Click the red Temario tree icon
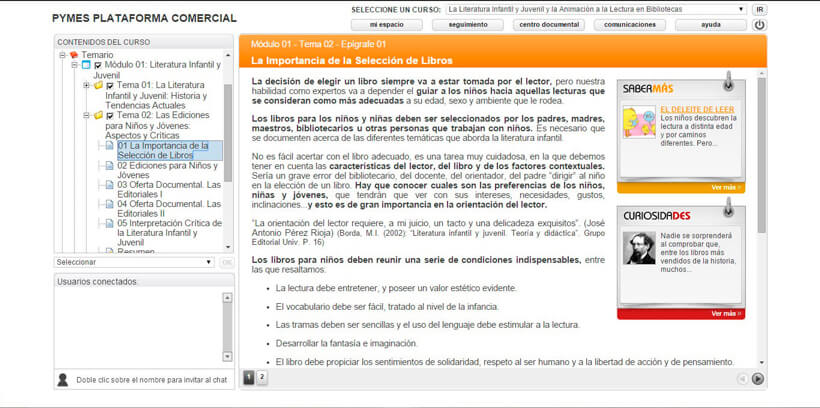 point(74,55)
